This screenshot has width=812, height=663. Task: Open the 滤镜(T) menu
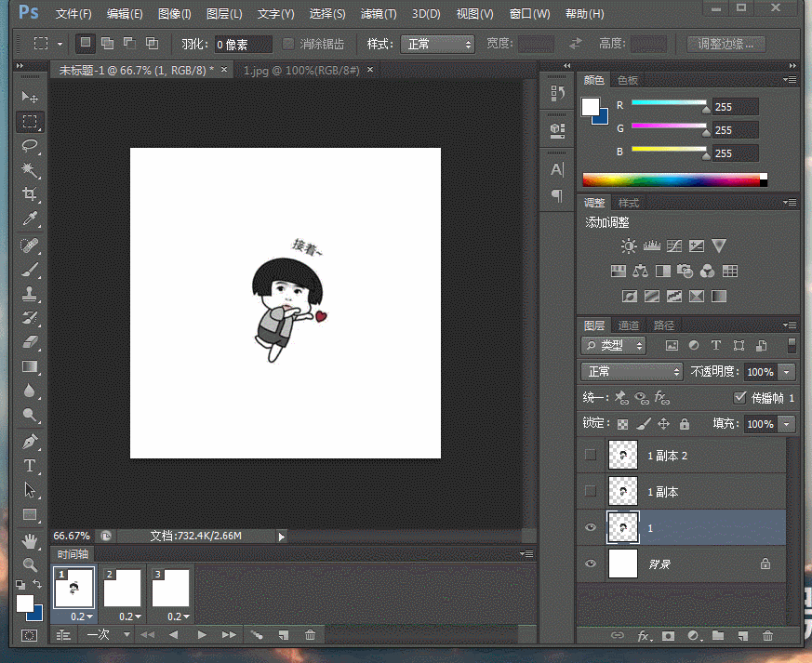coord(378,14)
